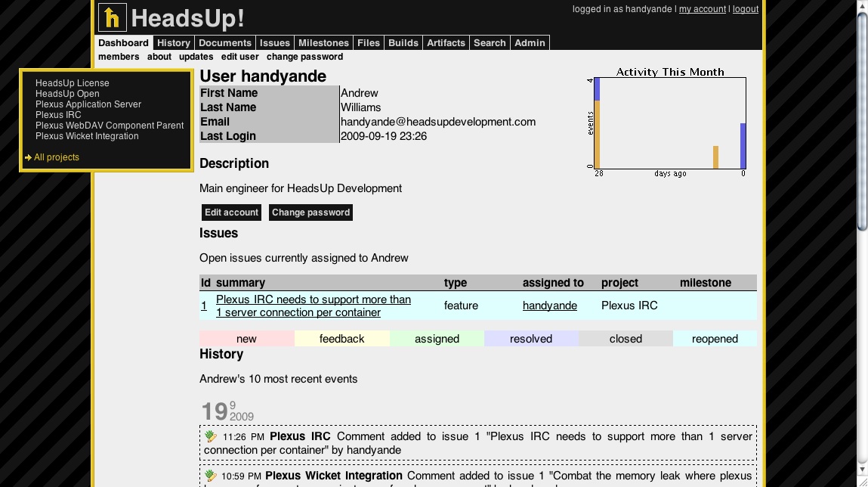Click the resolved status color legend
Image resolution: width=868 pixels, height=487 pixels.
pos(530,339)
